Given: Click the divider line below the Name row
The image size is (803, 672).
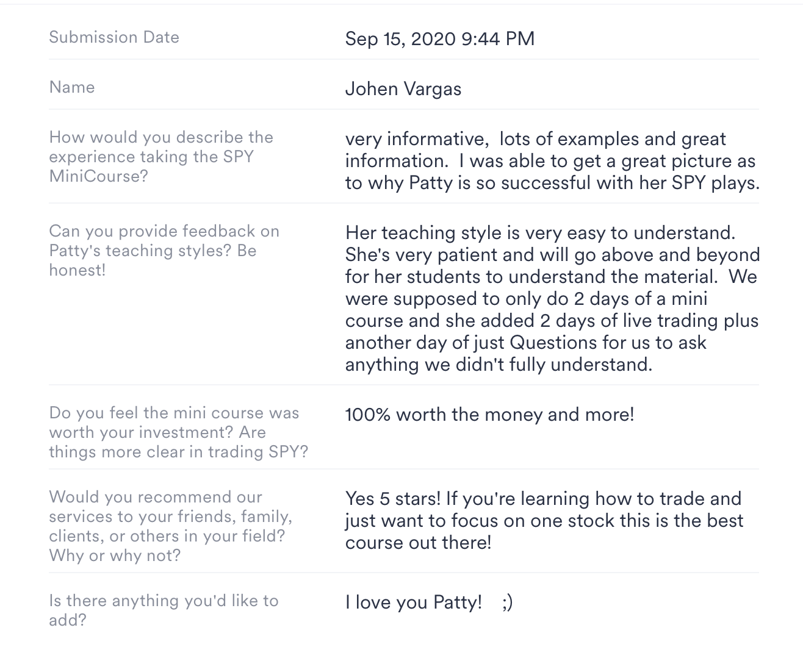Looking at the screenshot, I should 403,109.
